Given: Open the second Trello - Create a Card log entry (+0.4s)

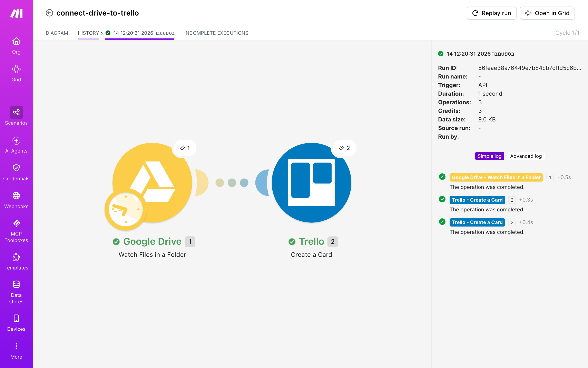Looking at the screenshot, I should [477, 222].
